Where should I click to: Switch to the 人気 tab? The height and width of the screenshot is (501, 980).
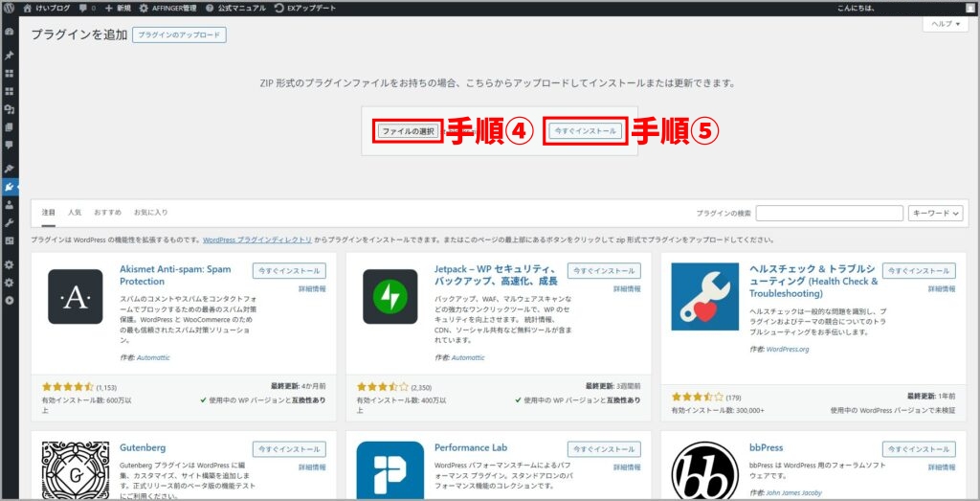tap(75, 212)
